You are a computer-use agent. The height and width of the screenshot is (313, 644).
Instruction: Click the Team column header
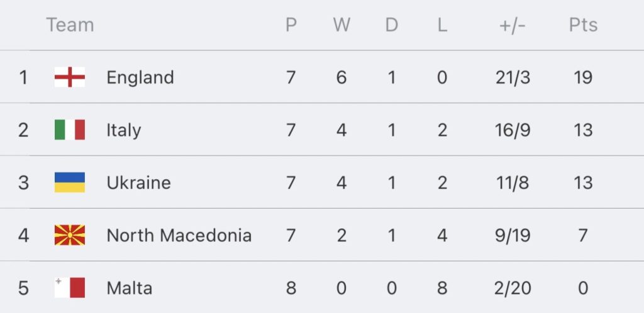[x=70, y=25]
